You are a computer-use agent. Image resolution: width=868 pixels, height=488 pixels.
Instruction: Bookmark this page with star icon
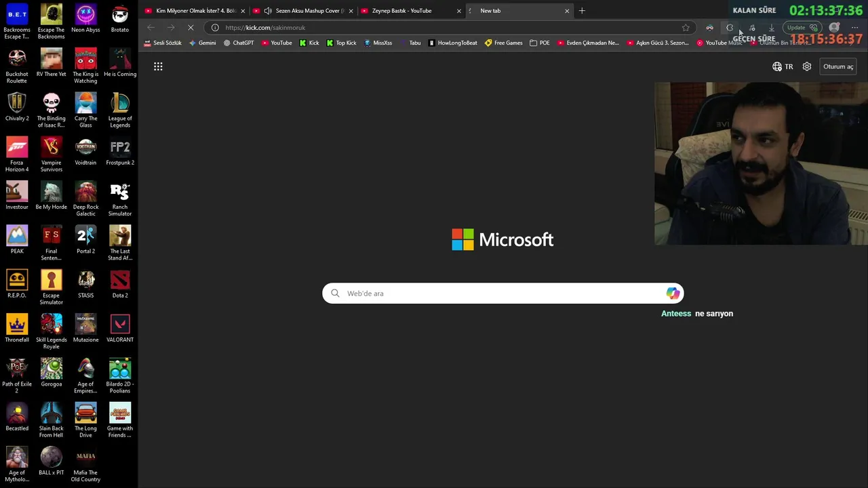[x=686, y=28]
